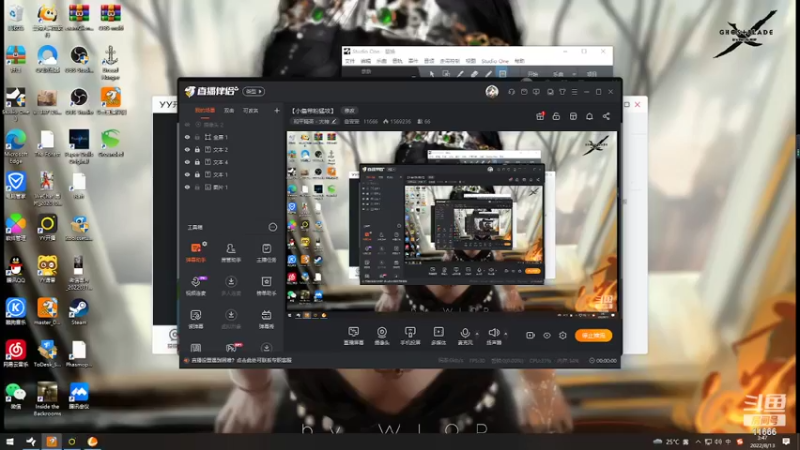Select the 图片 1 layer row
This screenshot has height=450, width=800.
tap(231, 187)
